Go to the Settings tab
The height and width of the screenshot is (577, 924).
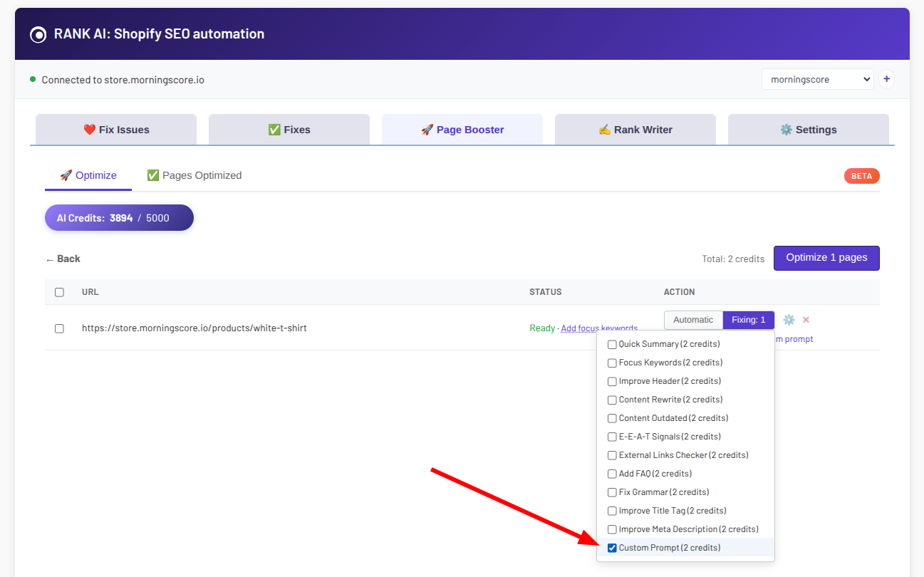click(x=809, y=130)
